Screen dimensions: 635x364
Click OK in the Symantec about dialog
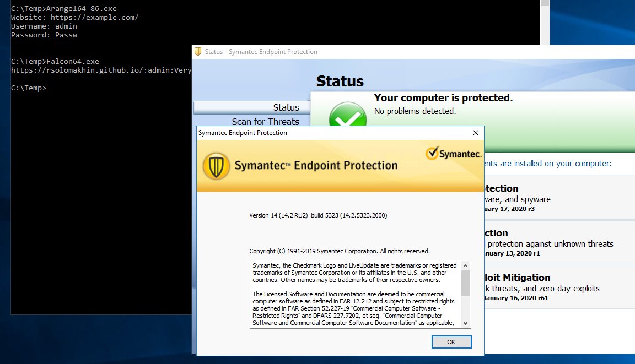pyautogui.click(x=451, y=342)
